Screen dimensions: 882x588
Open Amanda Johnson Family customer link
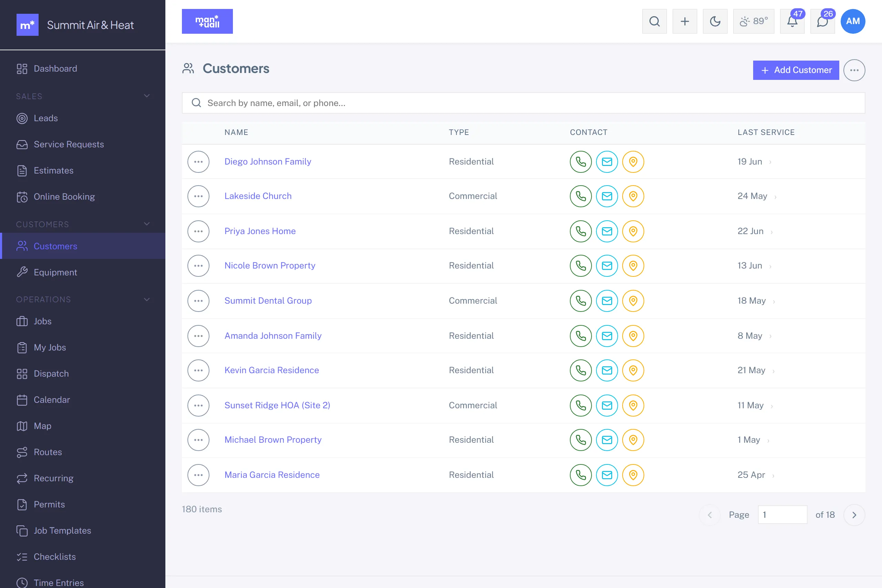pos(273,336)
